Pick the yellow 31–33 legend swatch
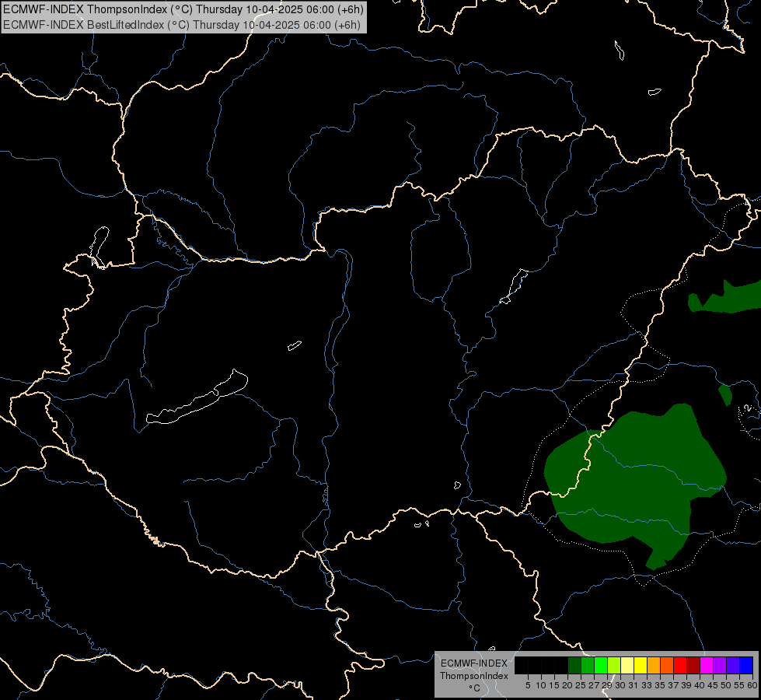Viewport: 761px width, 700px height. pos(641,665)
